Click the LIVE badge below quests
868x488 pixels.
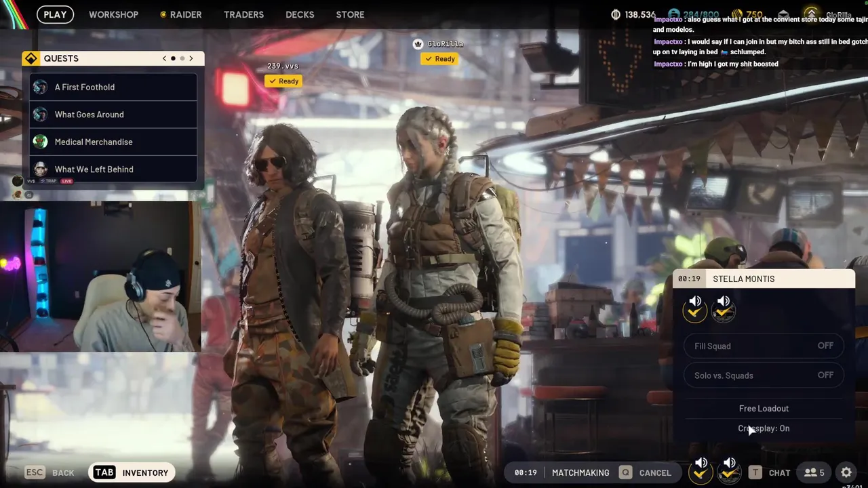66,182
